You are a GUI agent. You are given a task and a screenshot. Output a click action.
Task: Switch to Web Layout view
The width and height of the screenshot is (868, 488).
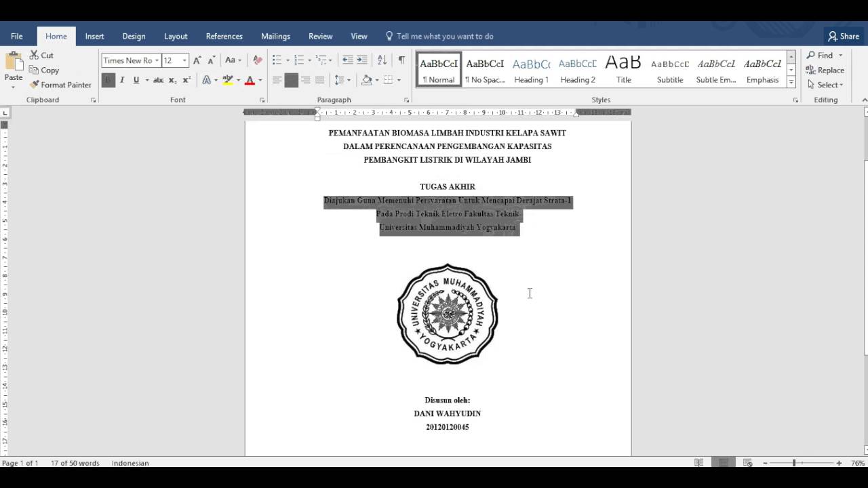(748, 463)
